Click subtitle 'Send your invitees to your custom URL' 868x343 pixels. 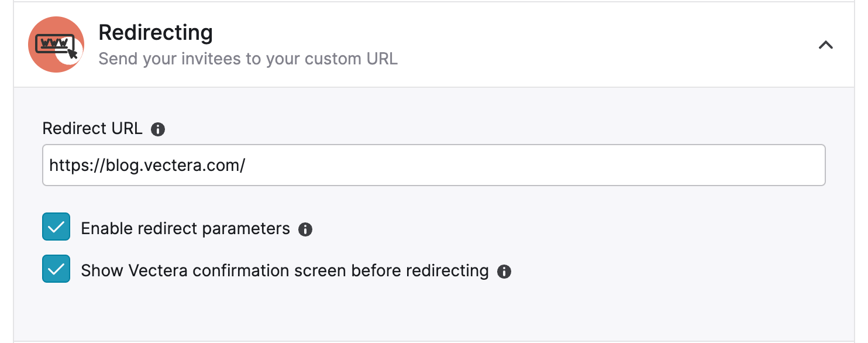coord(248,59)
